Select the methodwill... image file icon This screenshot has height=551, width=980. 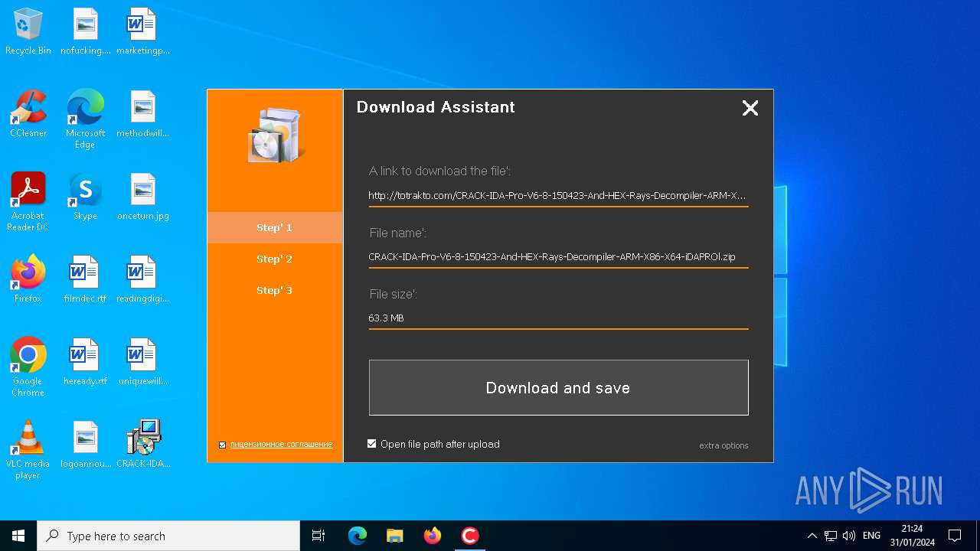pyautogui.click(x=143, y=115)
